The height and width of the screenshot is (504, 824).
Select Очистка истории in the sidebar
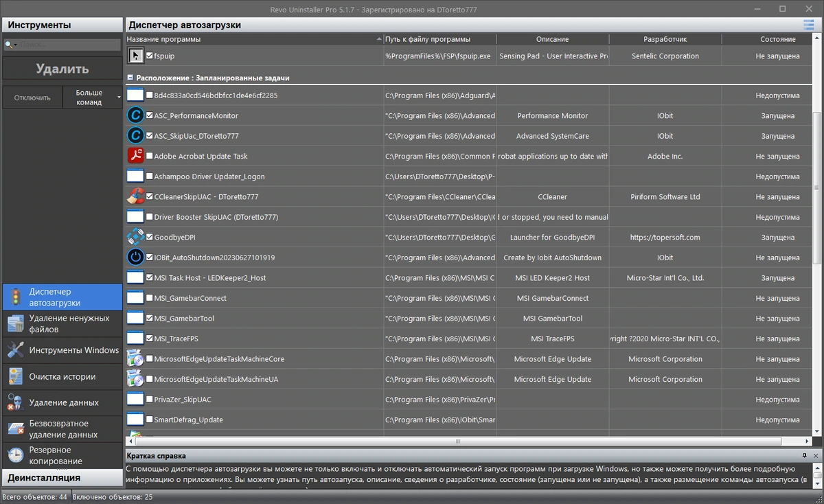(62, 376)
